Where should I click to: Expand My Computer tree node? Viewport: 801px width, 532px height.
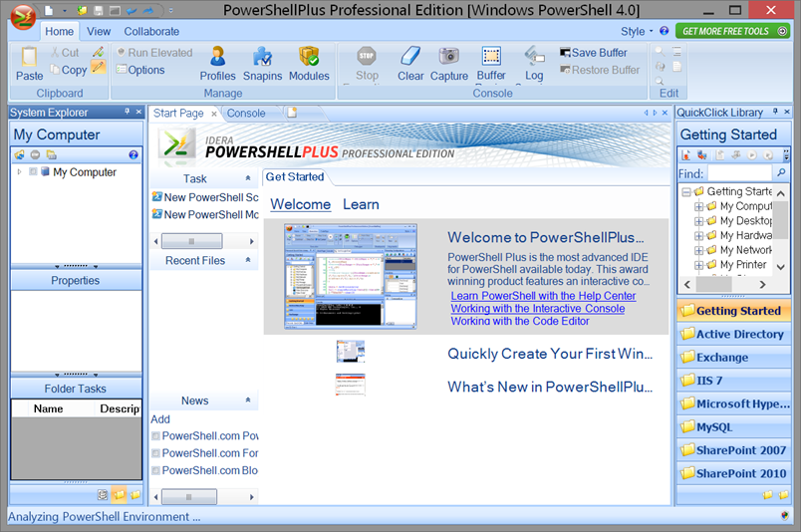click(19, 171)
